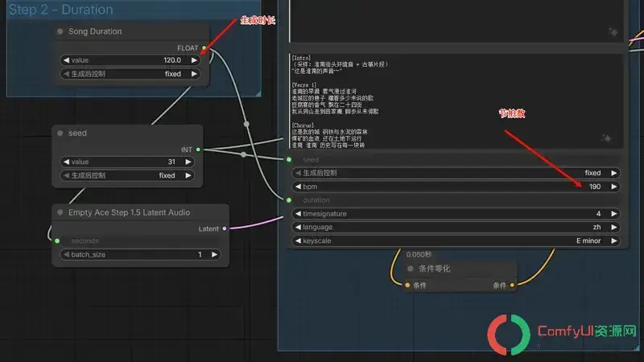644x362 pixels.
Task: Click the upper empty text area
Action: 456,21
